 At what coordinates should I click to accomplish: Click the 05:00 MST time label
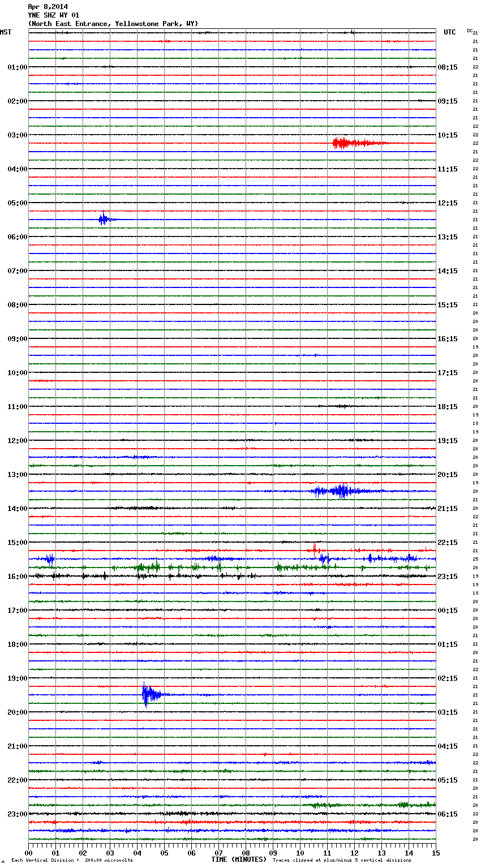pyautogui.click(x=18, y=203)
